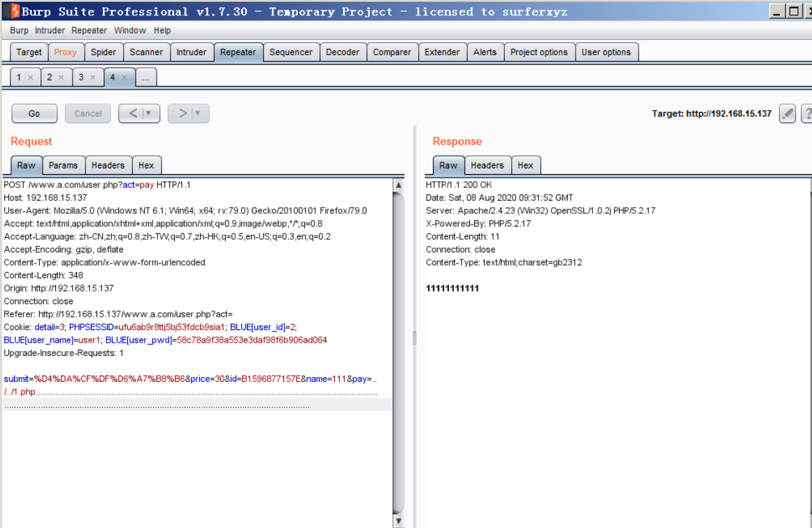Click the Content-Length: 348 header line
Viewport: 812px width, 528px height.
click(43, 276)
